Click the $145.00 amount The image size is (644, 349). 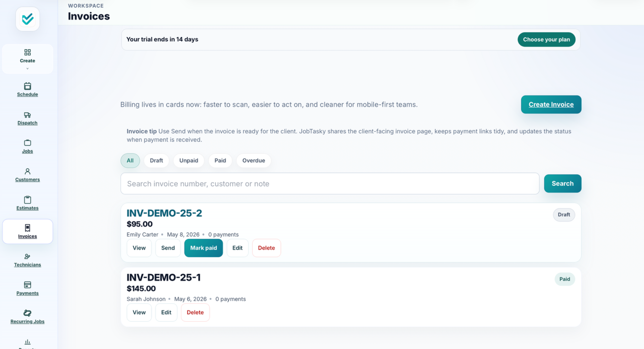click(x=141, y=289)
